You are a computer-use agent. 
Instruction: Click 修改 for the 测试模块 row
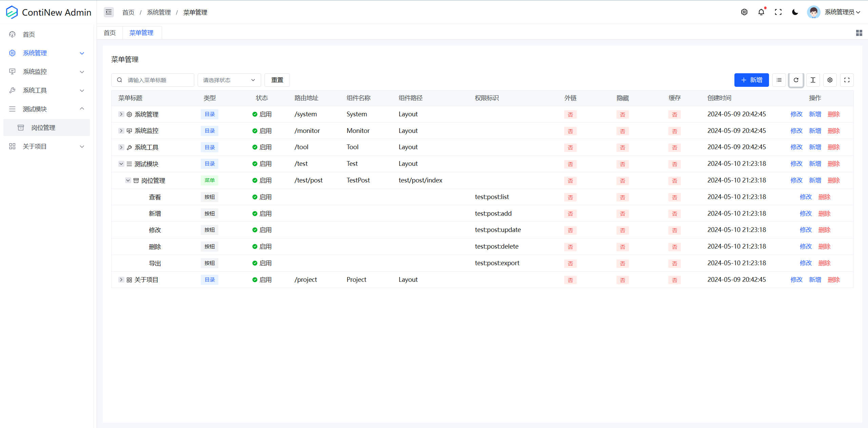(x=796, y=164)
